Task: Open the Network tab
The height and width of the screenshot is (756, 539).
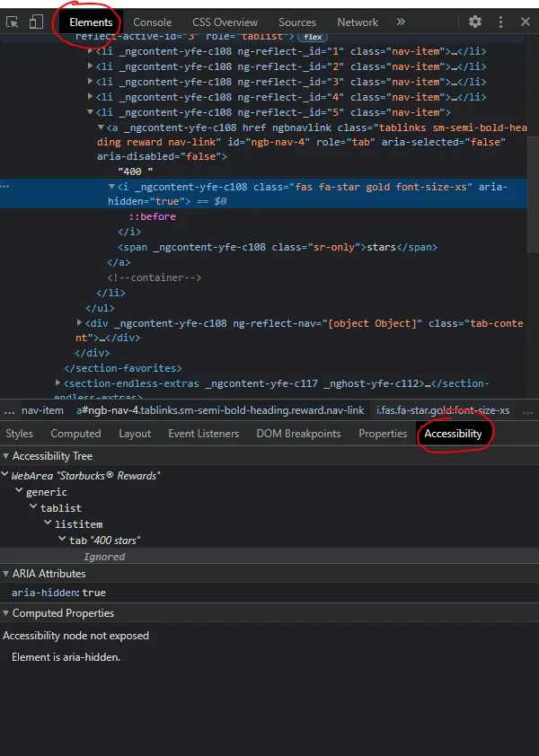Action: [x=357, y=22]
